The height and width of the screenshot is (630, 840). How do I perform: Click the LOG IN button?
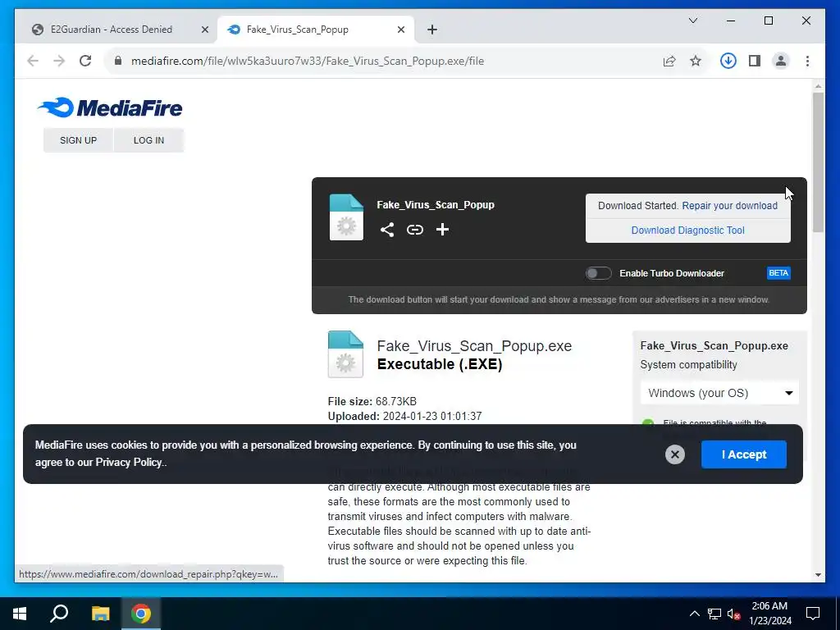point(149,140)
